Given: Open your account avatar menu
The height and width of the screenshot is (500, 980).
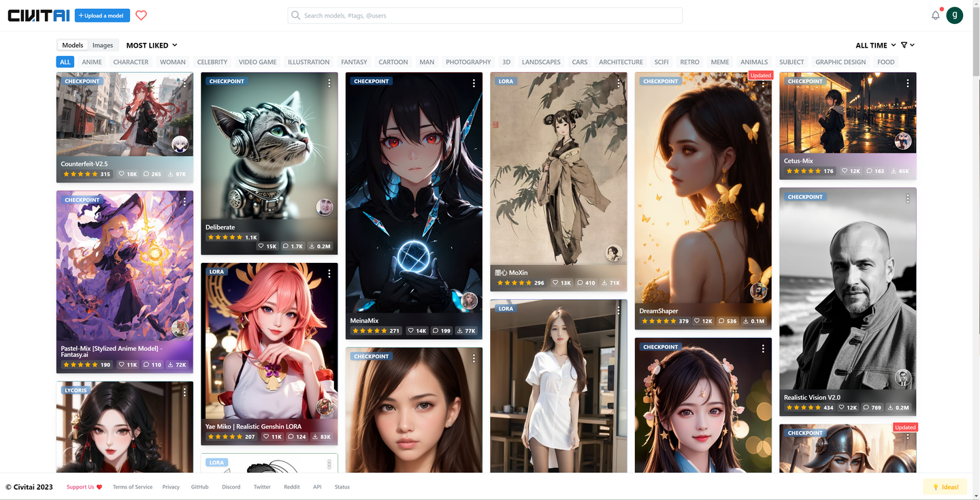Looking at the screenshot, I should pyautogui.click(x=954, y=15).
